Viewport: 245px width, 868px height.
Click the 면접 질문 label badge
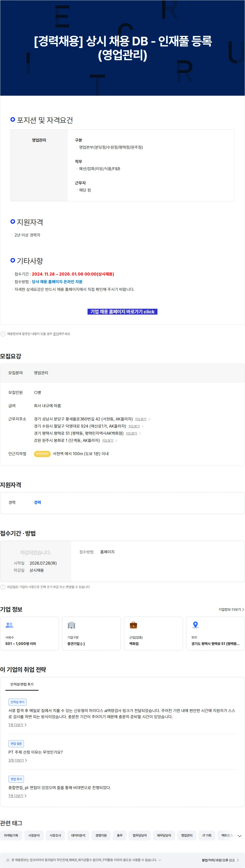click(16, 744)
